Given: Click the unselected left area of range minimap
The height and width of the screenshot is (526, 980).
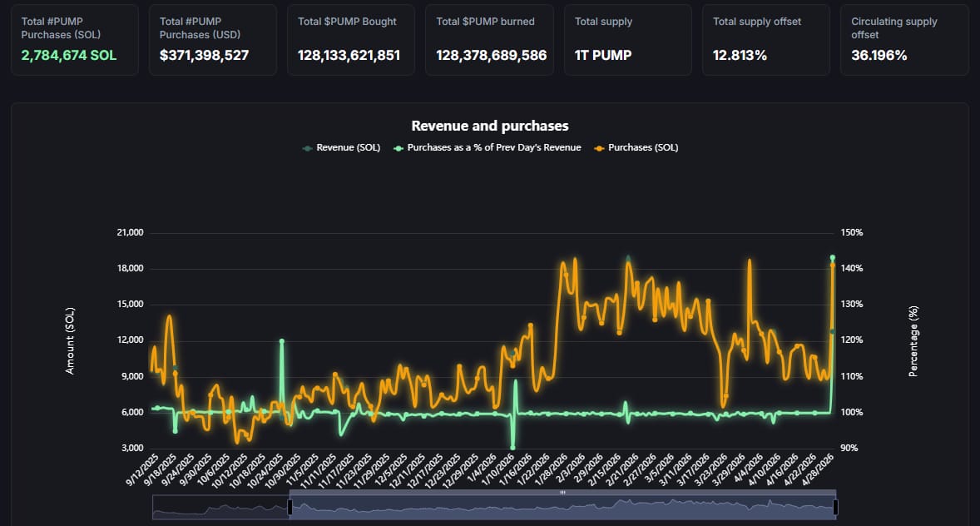Looking at the screenshot, I should pyautogui.click(x=220, y=507).
